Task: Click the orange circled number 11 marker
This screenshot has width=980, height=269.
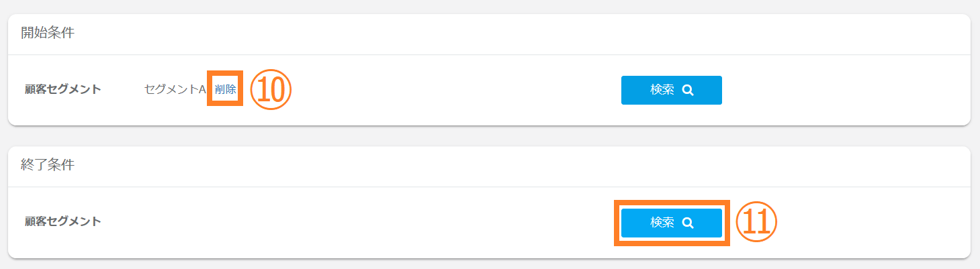Action: coord(756,223)
